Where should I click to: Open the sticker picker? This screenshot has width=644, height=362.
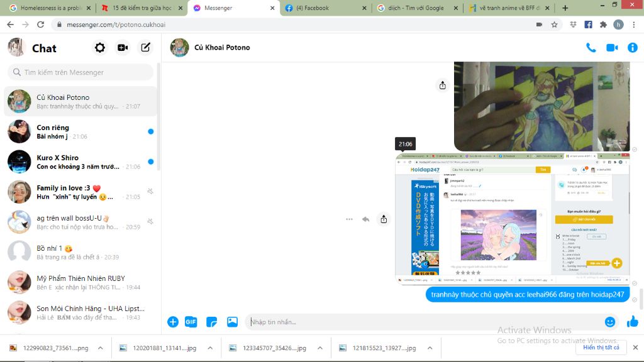pos(211,322)
